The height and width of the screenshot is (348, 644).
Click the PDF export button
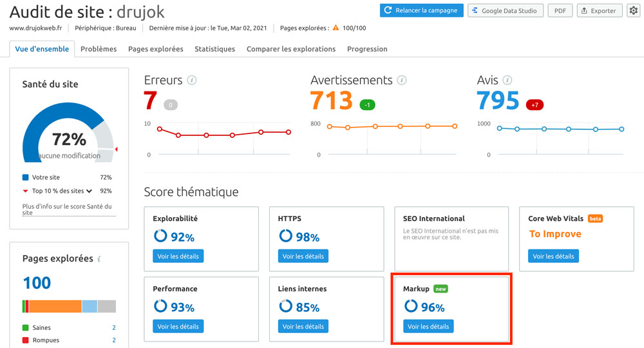(x=560, y=11)
